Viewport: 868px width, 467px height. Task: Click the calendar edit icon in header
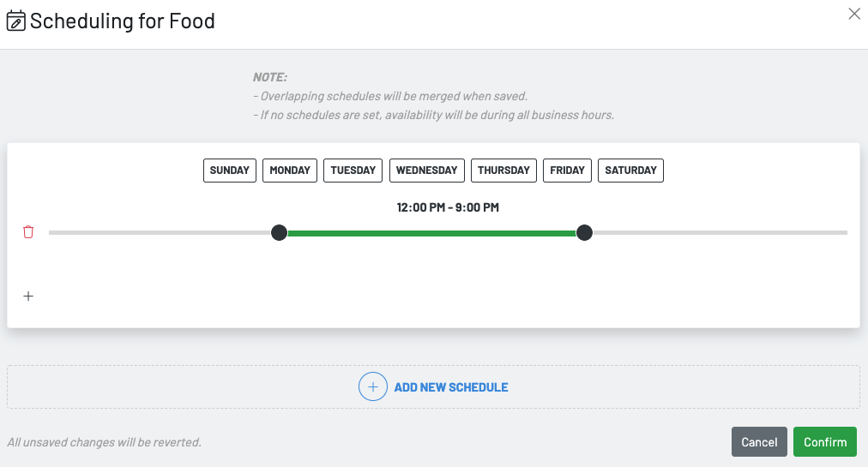point(16,21)
